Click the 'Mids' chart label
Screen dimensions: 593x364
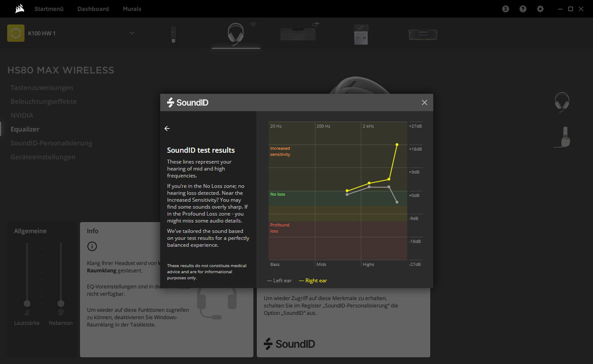[321, 264]
